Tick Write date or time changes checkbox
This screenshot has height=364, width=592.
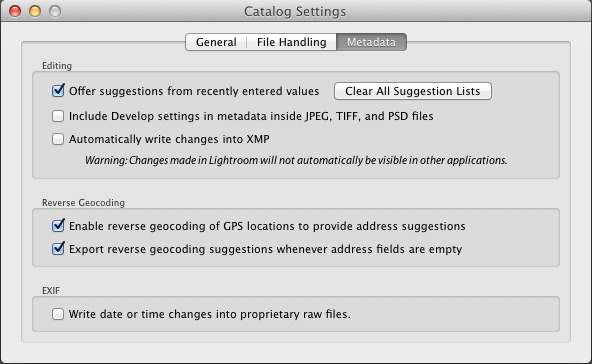[x=58, y=314]
